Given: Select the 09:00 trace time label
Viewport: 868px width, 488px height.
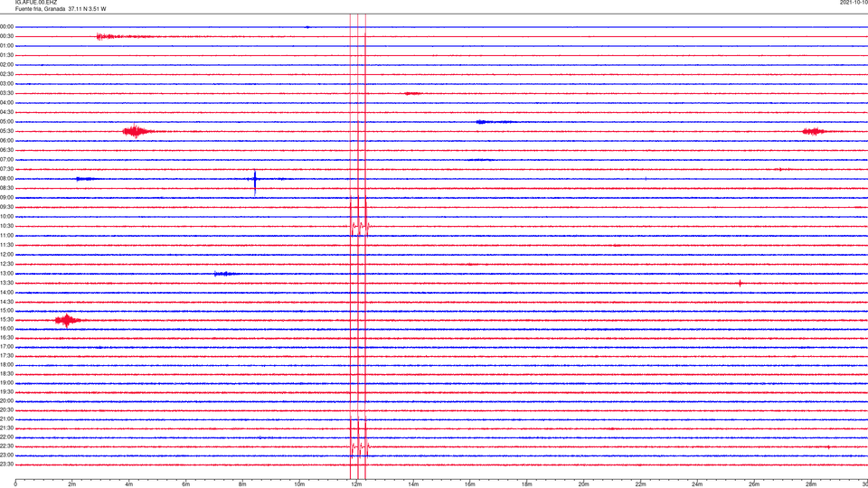Looking at the screenshot, I should pos(7,198).
